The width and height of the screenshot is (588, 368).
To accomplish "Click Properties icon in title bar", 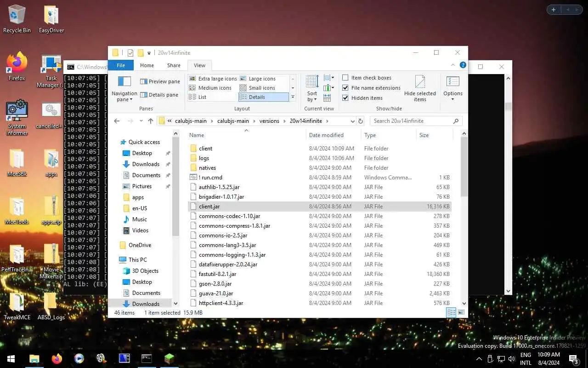I will 130,53.
